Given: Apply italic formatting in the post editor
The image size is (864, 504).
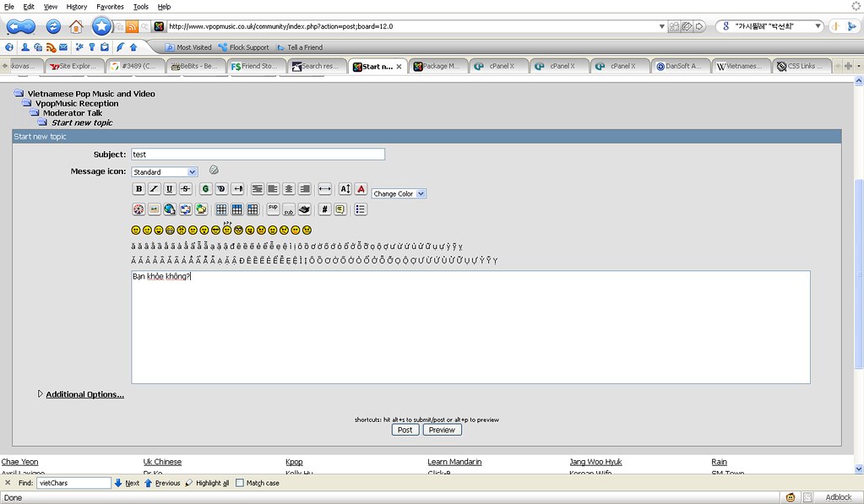Looking at the screenshot, I should pyautogui.click(x=155, y=189).
